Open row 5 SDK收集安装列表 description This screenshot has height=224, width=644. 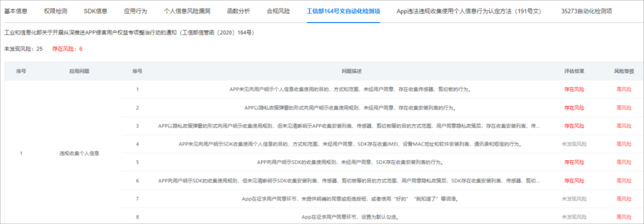point(349,163)
